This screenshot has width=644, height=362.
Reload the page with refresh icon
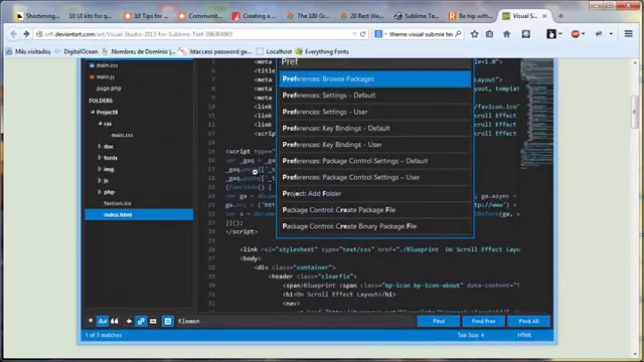coord(363,34)
